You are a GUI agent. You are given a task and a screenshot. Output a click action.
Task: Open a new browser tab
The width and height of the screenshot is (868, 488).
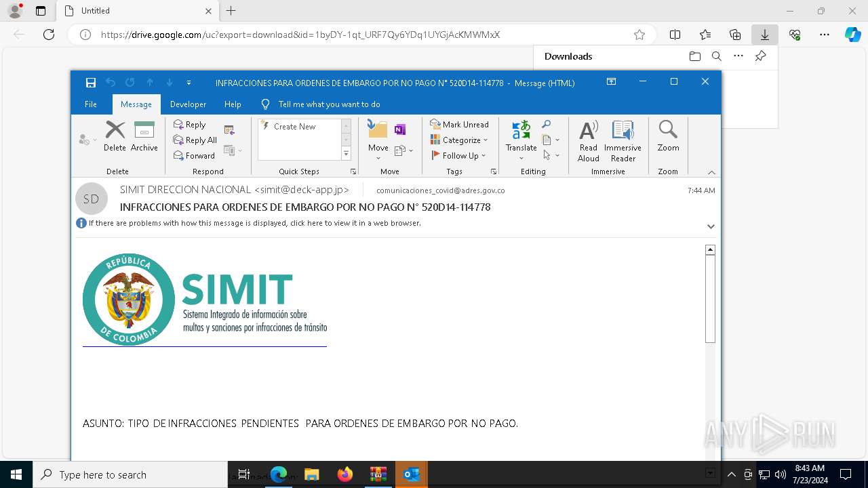pyautogui.click(x=231, y=11)
